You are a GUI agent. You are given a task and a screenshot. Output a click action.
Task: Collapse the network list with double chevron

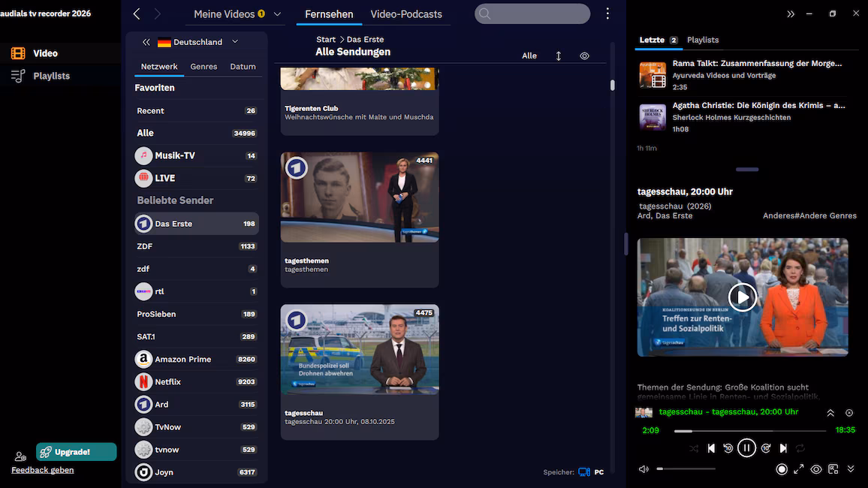(x=146, y=42)
